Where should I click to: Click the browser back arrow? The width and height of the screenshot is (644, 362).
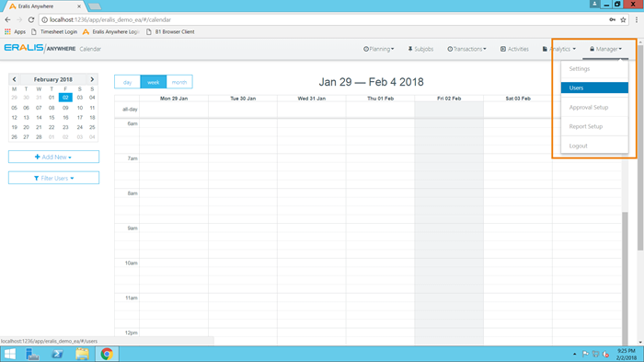tap(7, 19)
